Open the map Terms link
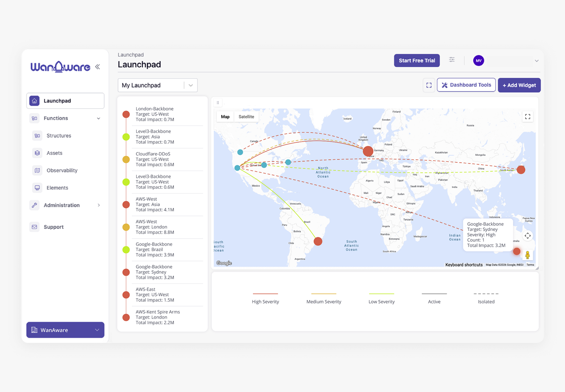The height and width of the screenshot is (392, 565). point(530,265)
